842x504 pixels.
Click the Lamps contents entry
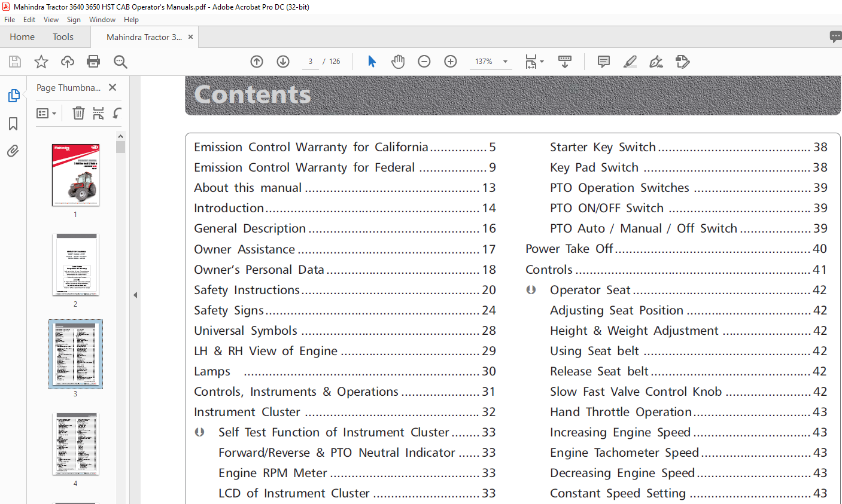[x=345, y=371]
